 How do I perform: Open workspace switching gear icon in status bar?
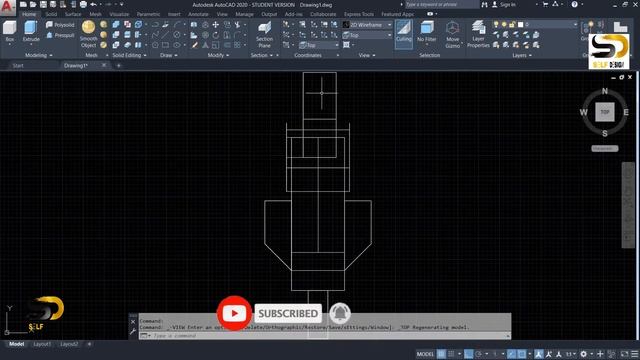584,354
